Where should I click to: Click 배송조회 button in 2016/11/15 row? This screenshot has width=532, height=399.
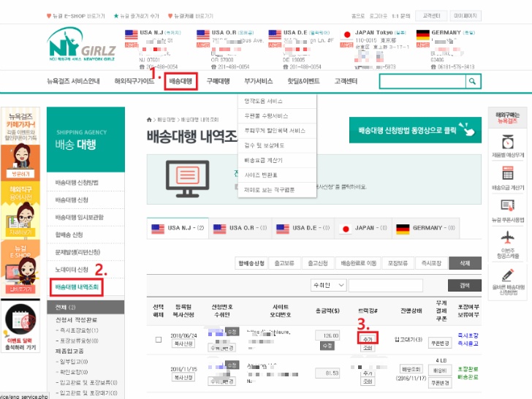click(411, 369)
